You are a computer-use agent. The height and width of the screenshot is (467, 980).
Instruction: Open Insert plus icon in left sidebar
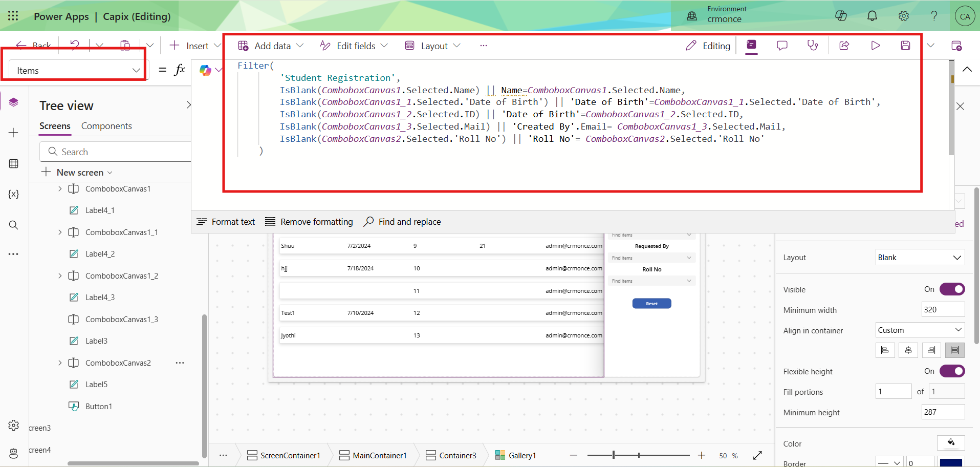tap(14, 133)
